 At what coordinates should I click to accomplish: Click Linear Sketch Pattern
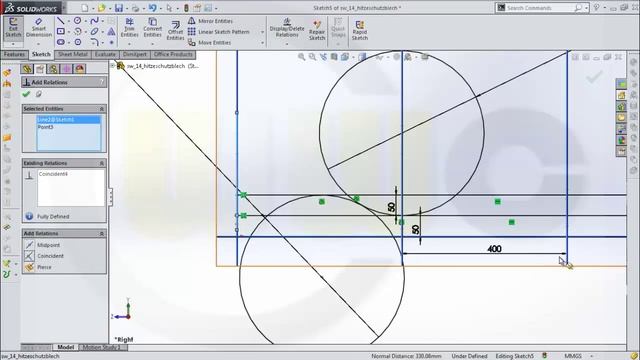point(218,32)
